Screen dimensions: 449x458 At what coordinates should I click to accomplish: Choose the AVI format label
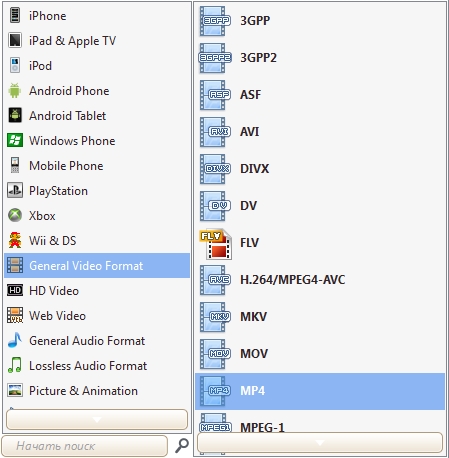tap(250, 132)
